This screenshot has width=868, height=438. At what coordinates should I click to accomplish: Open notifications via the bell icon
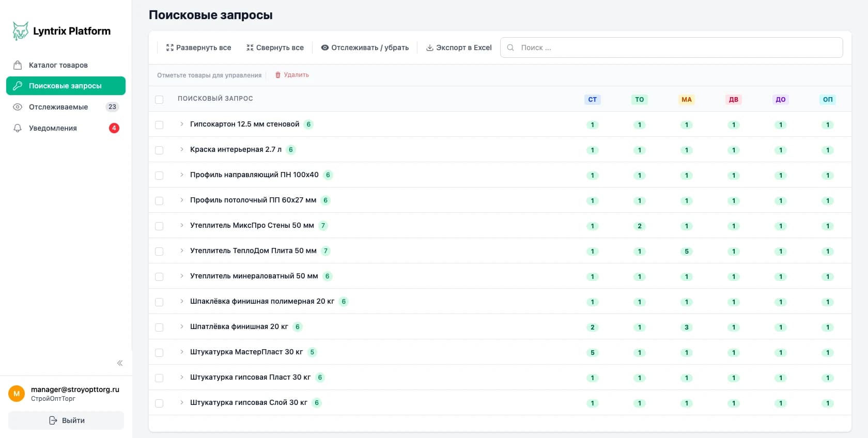[18, 128]
